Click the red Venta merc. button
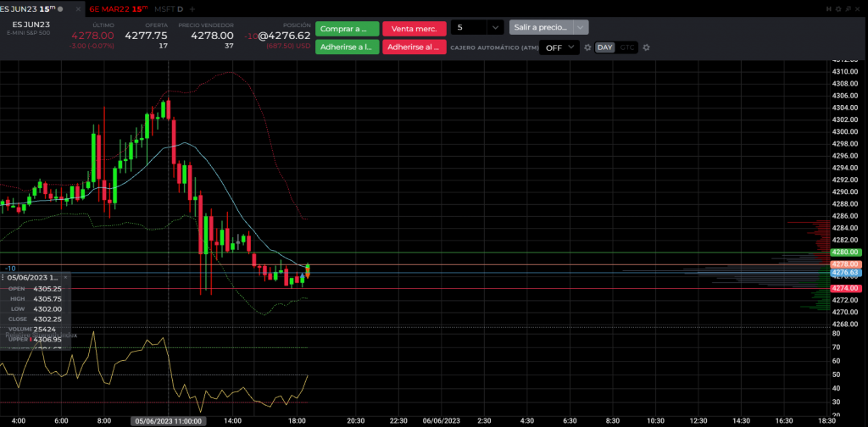Screen dimensions: 868x427 click(414, 28)
